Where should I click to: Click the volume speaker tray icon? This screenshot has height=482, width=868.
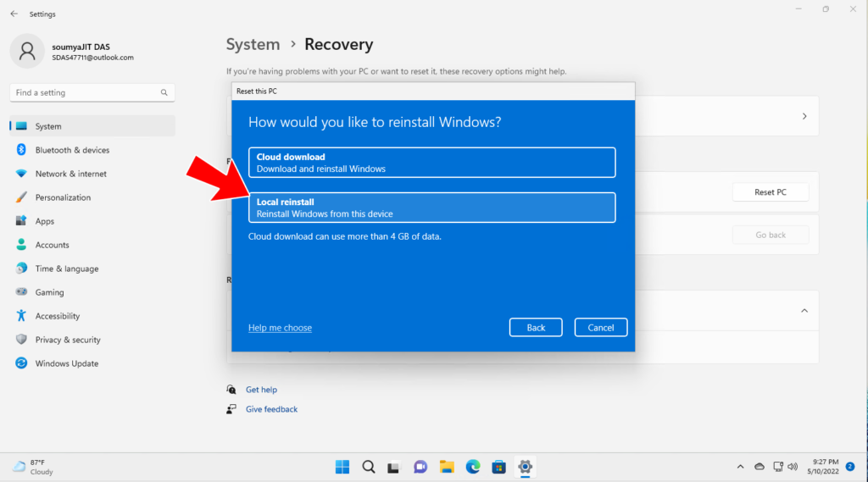[x=793, y=467]
